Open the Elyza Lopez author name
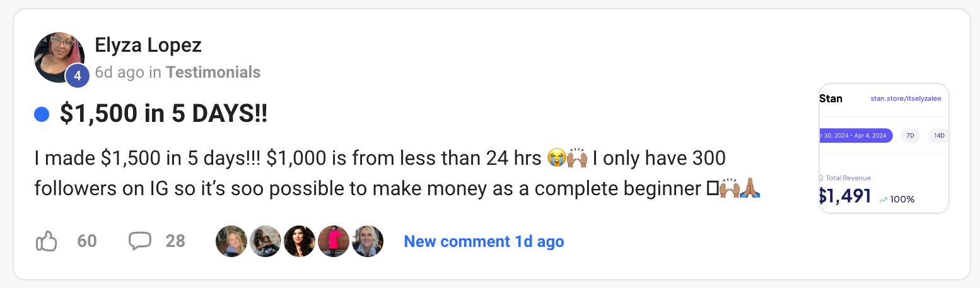980x288 pixels. [148, 45]
